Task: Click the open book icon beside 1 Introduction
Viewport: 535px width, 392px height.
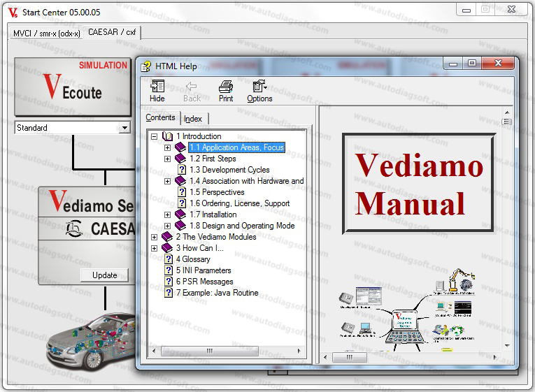Action: click(x=168, y=136)
